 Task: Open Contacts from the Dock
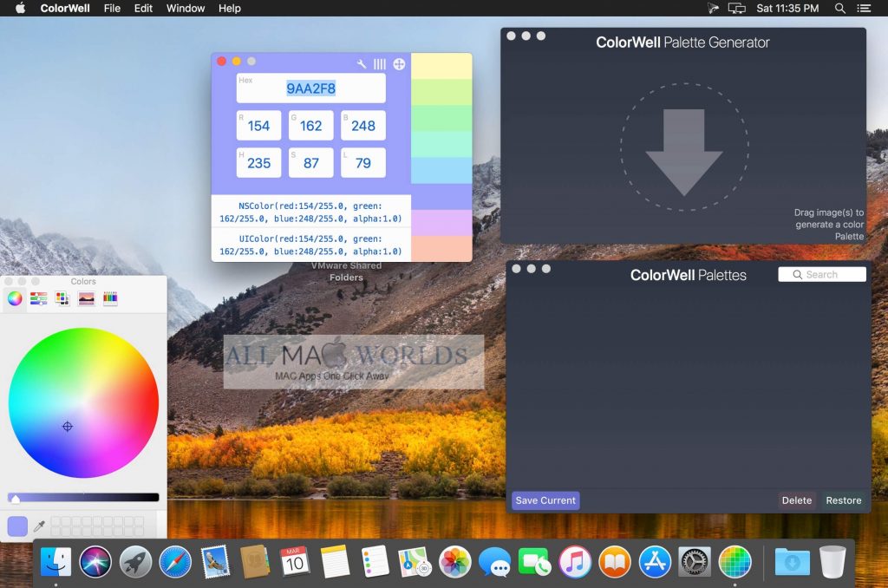click(x=255, y=562)
